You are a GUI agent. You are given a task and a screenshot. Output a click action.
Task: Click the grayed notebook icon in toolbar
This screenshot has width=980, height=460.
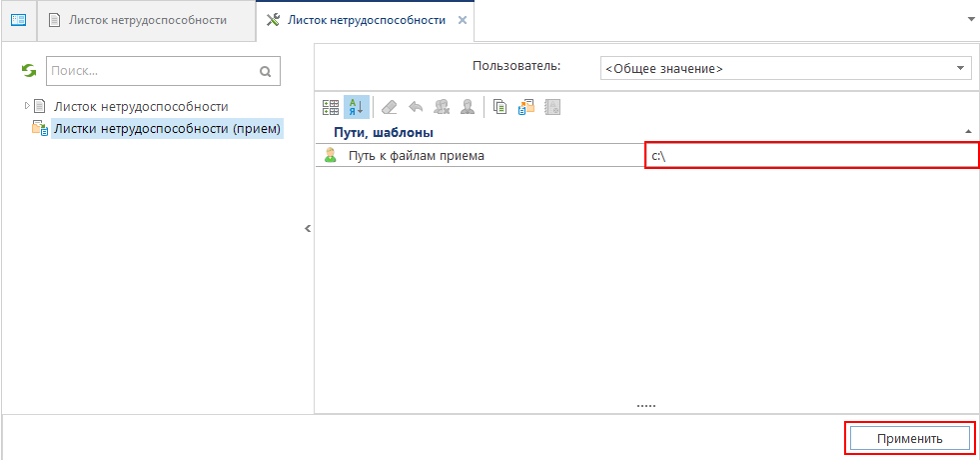click(552, 107)
